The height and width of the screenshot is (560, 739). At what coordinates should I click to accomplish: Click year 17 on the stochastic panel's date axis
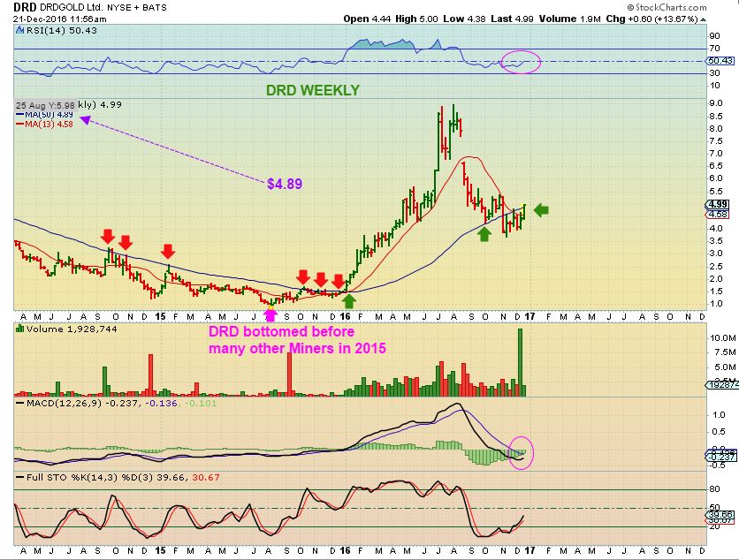(x=529, y=550)
